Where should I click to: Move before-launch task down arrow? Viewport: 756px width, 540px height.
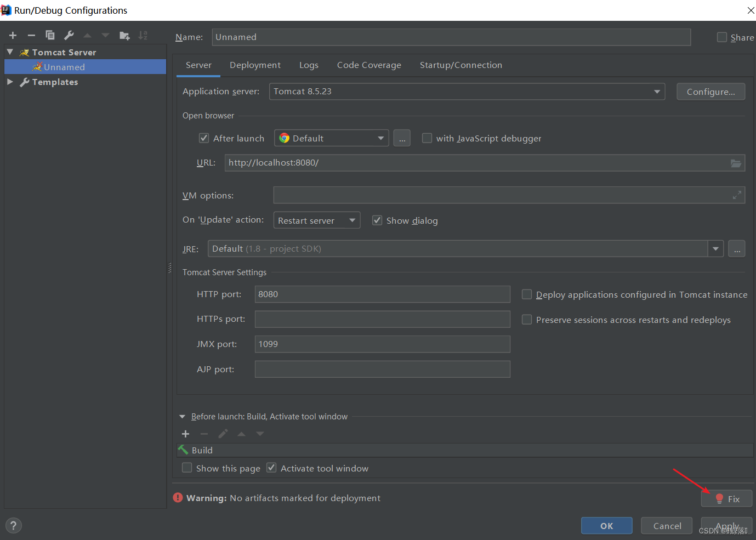(x=260, y=434)
